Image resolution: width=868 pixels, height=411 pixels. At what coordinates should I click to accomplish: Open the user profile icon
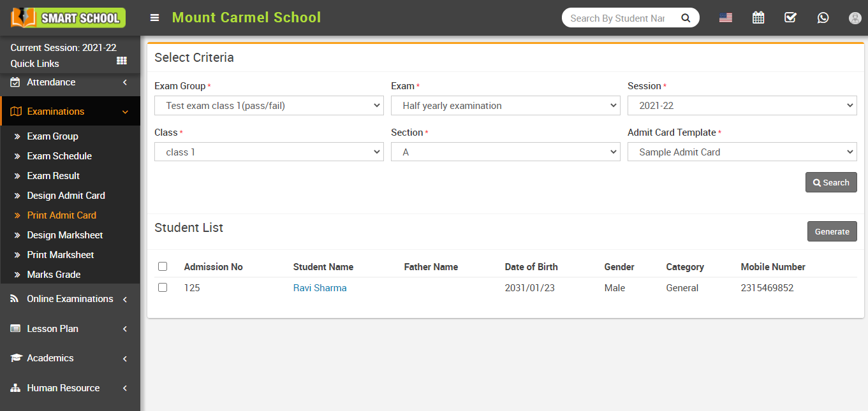(855, 18)
